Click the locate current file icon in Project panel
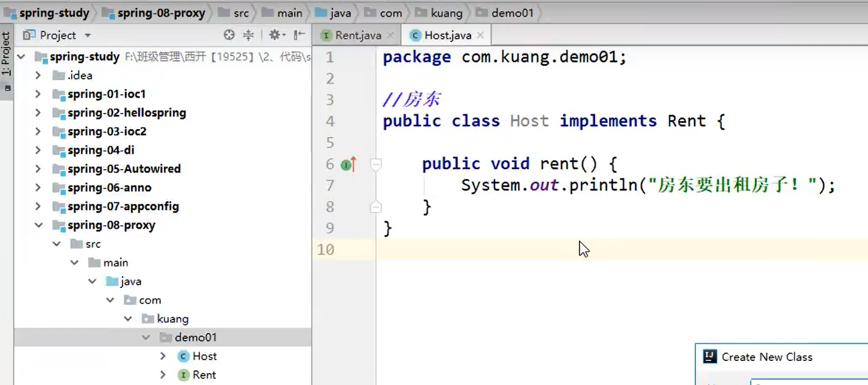This screenshot has height=385, width=868. click(x=229, y=35)
